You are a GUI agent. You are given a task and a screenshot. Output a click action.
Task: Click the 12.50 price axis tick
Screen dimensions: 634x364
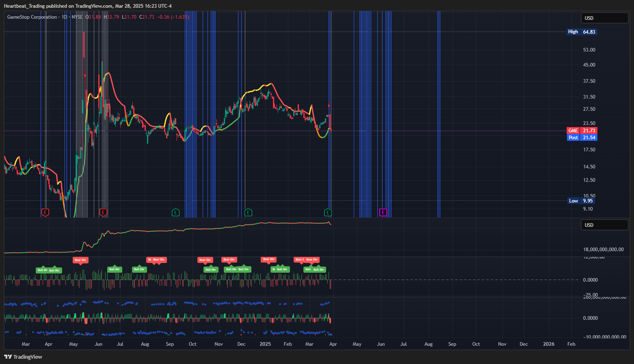589,180
